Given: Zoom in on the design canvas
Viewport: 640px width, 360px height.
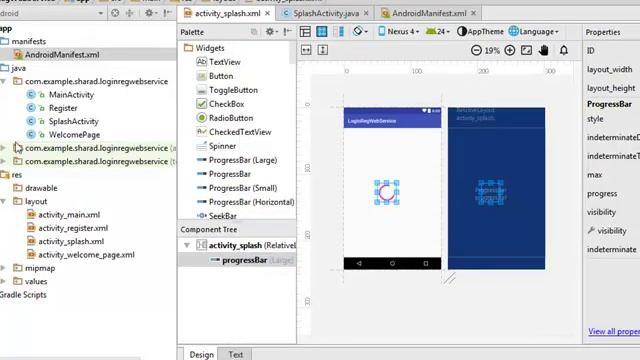Looking at the screenshot, I should point(509,50).
